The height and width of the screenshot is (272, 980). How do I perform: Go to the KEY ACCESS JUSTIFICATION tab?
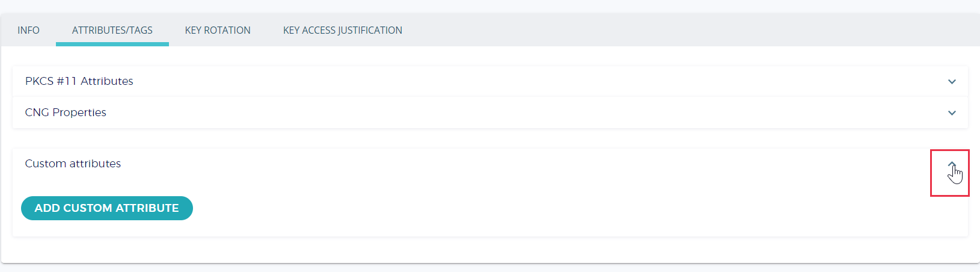(343, 30)
